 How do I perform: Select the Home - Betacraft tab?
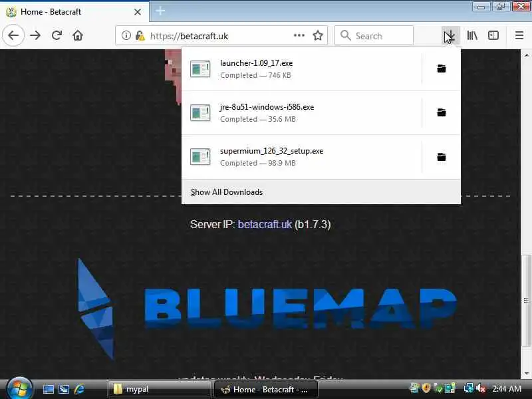[x=74, y=12]
